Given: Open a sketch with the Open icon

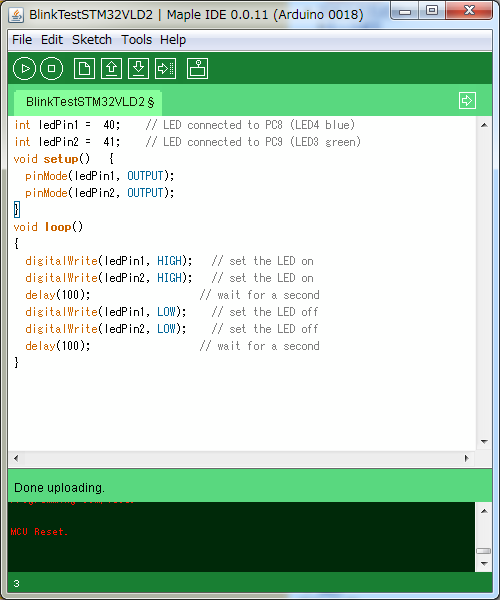Looking at the screenshot, I should click(111, 68).
